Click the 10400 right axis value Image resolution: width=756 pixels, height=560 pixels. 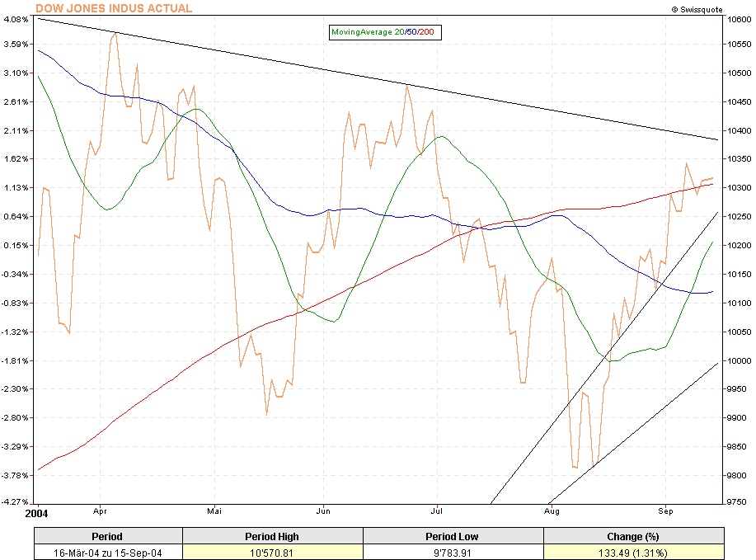tap(740, 130)
